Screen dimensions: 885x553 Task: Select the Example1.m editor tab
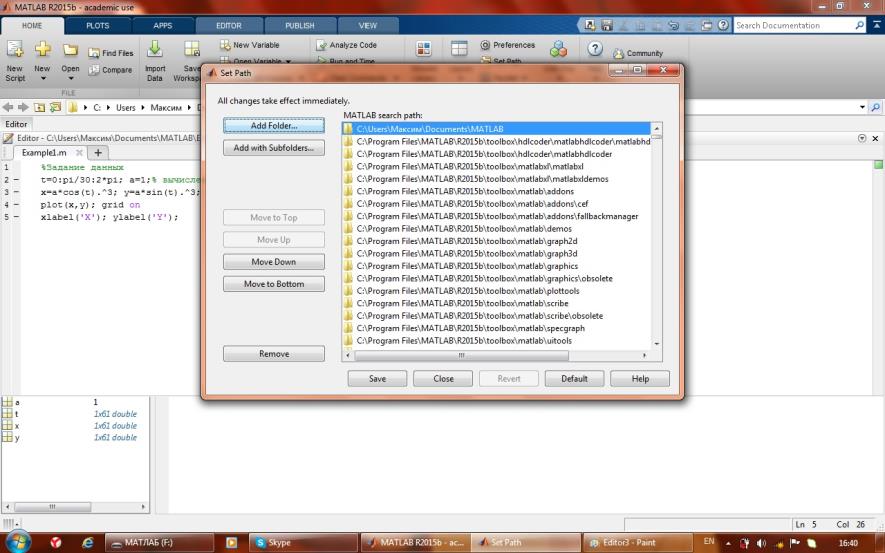click(x=50, y=153)
